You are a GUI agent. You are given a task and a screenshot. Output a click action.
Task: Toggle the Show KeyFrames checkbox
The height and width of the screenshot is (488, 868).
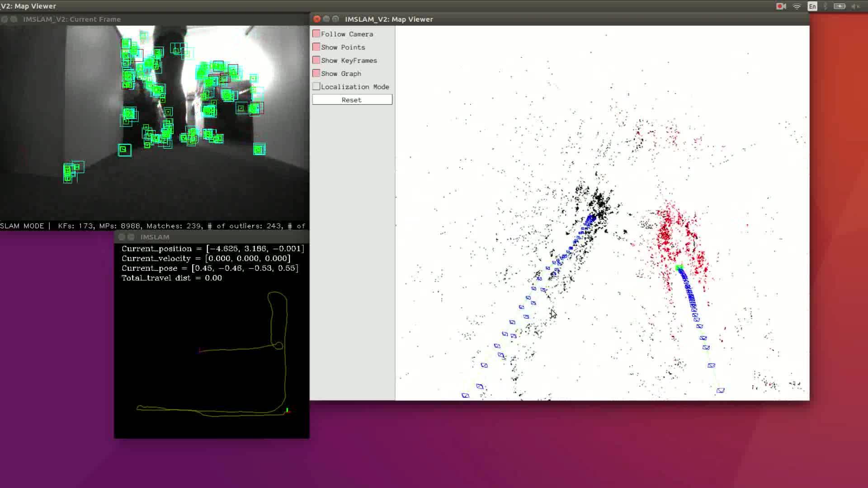pos(316,60)
